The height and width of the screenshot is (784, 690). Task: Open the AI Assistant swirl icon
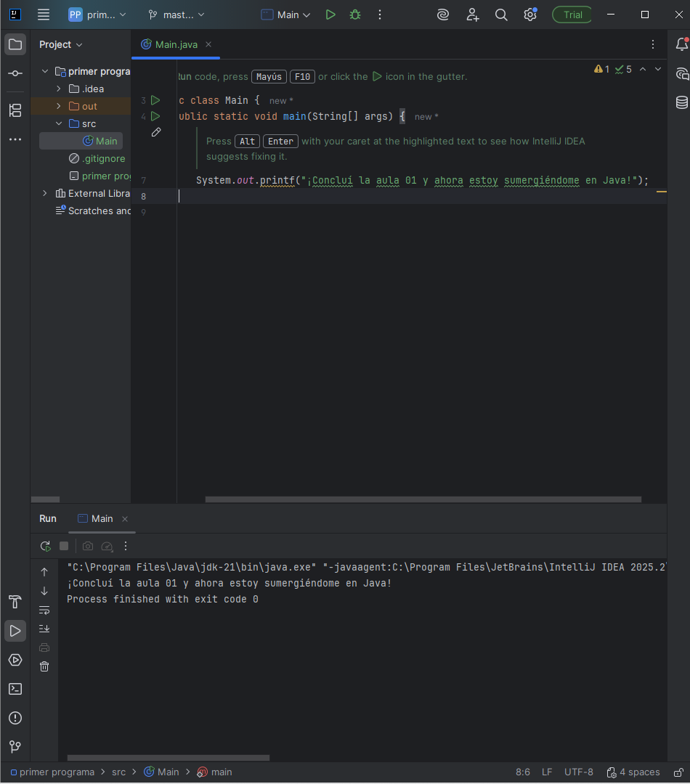point(443,15)
